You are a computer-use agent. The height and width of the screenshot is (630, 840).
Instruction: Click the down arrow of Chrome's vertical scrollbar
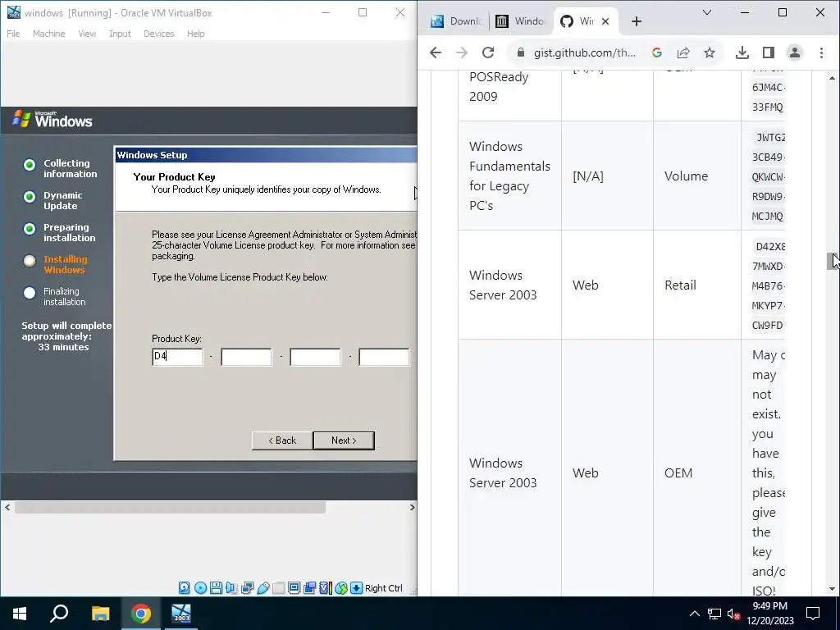(x=832, y=589)
